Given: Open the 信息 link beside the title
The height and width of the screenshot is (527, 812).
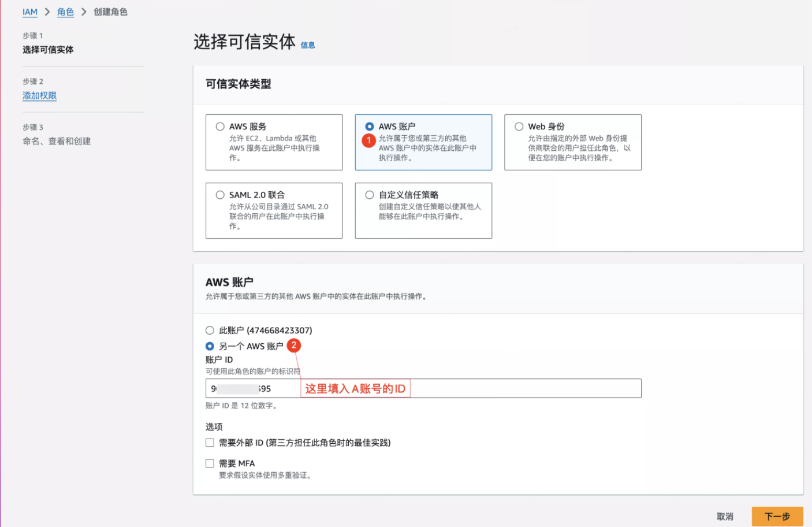Looking at the screenshot, I should 308,45.
